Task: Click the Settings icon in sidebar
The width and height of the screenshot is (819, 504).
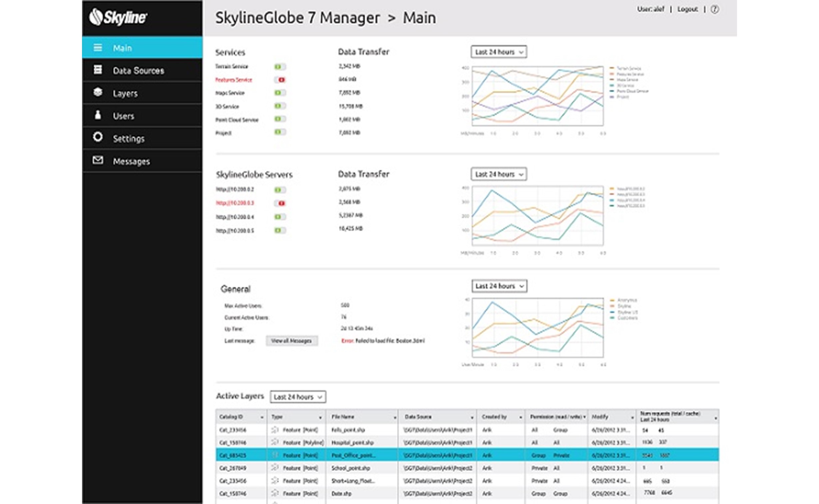Action: [98, 139]
